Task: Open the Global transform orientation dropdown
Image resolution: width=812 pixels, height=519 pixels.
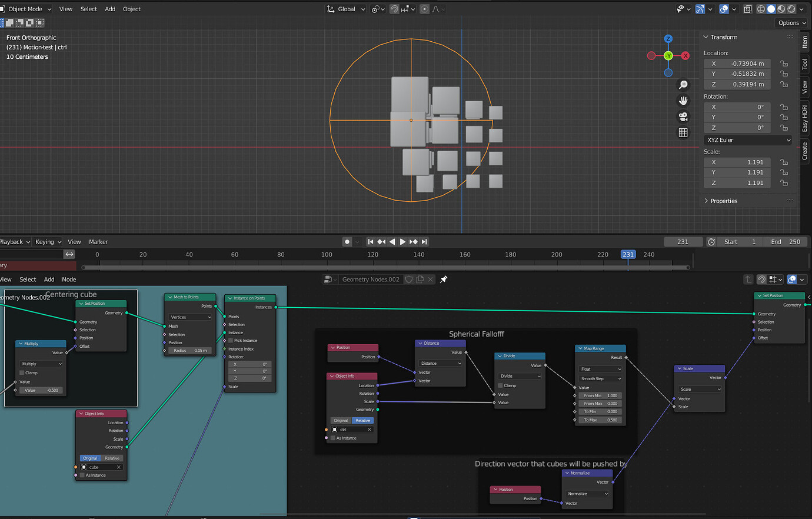Action: (346, 9)
